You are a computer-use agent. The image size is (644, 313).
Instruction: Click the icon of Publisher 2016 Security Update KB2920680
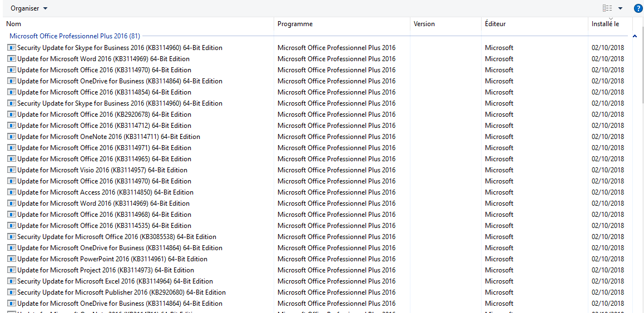click(12, 292)
